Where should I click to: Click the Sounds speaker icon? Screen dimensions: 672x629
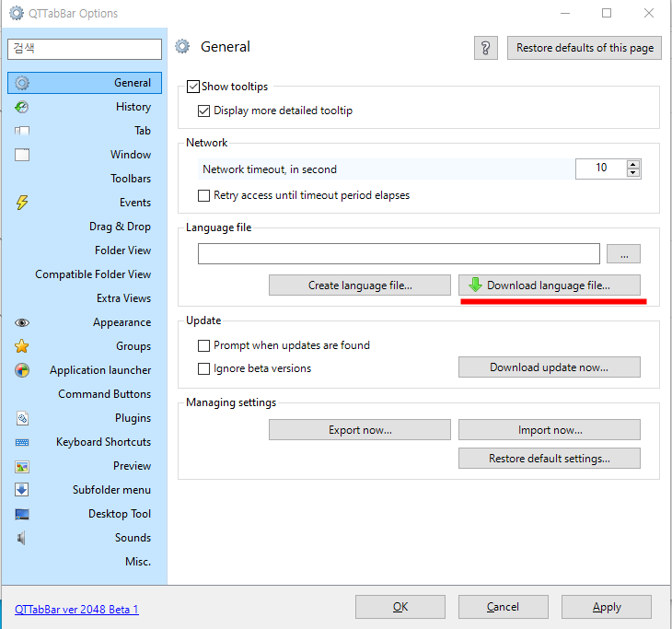click(x=22, y=538)
